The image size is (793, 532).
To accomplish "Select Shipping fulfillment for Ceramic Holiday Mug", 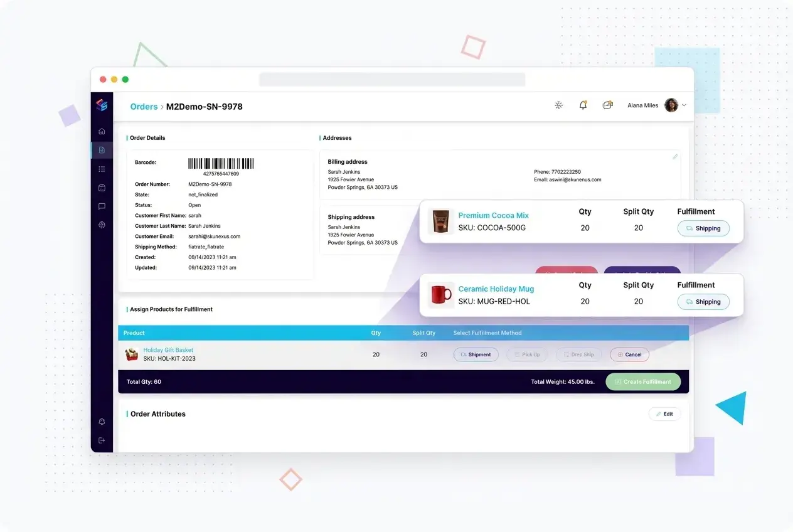I will (x=703, y=302).
